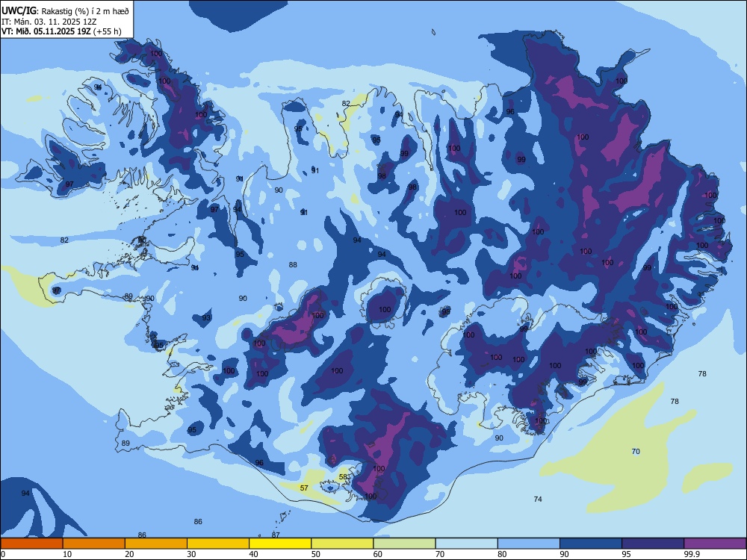Pick the purple 99.9+ legend swatch

[715, 544]
